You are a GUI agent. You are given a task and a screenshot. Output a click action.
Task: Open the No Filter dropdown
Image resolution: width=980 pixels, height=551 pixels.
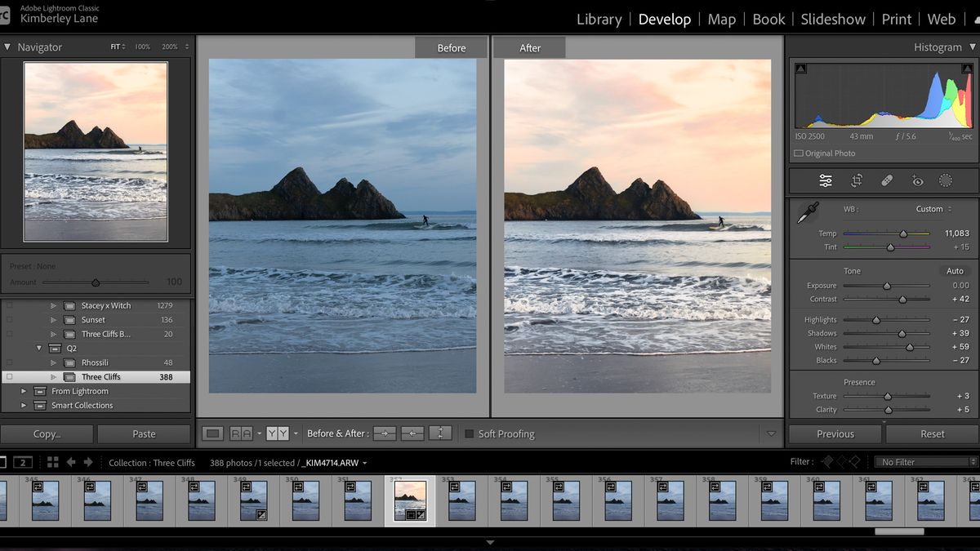(x=924, y=461)
